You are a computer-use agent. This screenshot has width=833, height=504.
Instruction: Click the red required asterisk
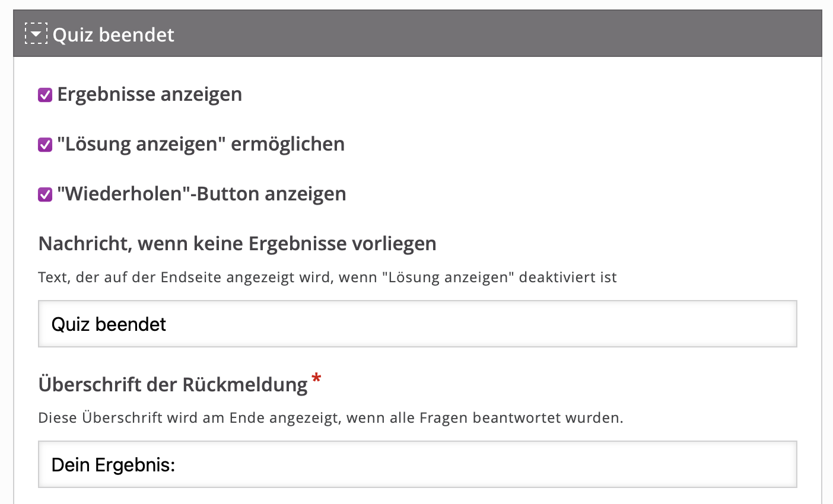(316, 378)
